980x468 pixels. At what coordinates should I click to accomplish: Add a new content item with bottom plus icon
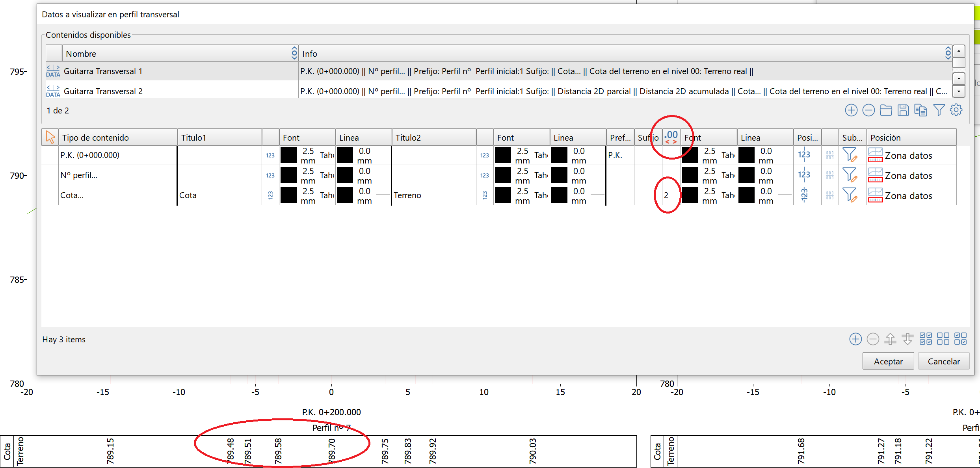855,339
